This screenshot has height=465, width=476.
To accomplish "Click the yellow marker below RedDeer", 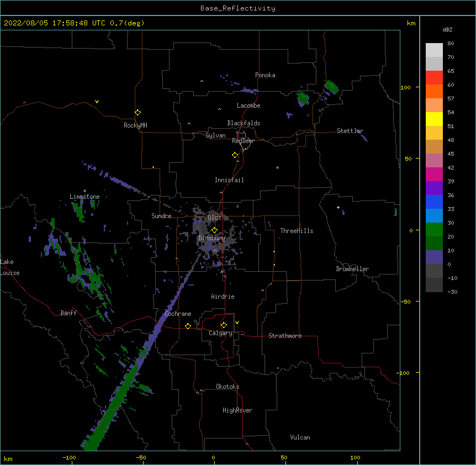I will (235, 155).
